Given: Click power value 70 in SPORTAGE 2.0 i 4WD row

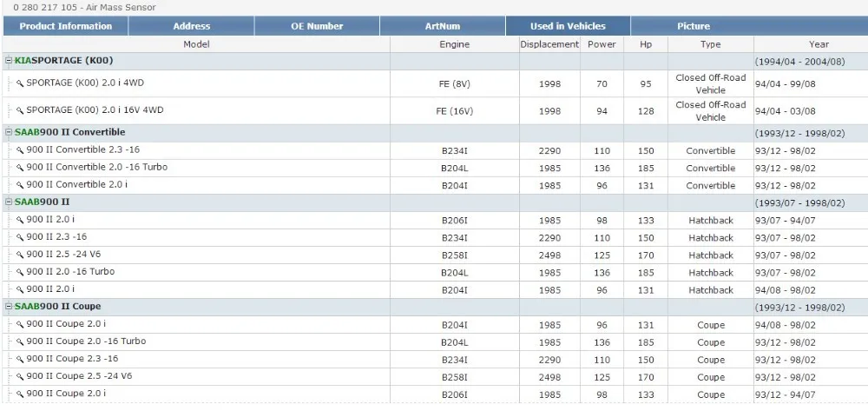Looking at the screenshot, I should click(602, 84).
